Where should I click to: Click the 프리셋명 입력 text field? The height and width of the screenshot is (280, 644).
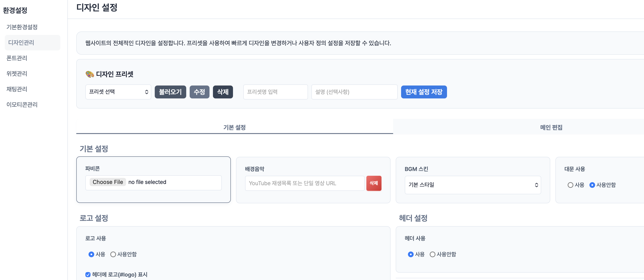(x=275, y=92)
